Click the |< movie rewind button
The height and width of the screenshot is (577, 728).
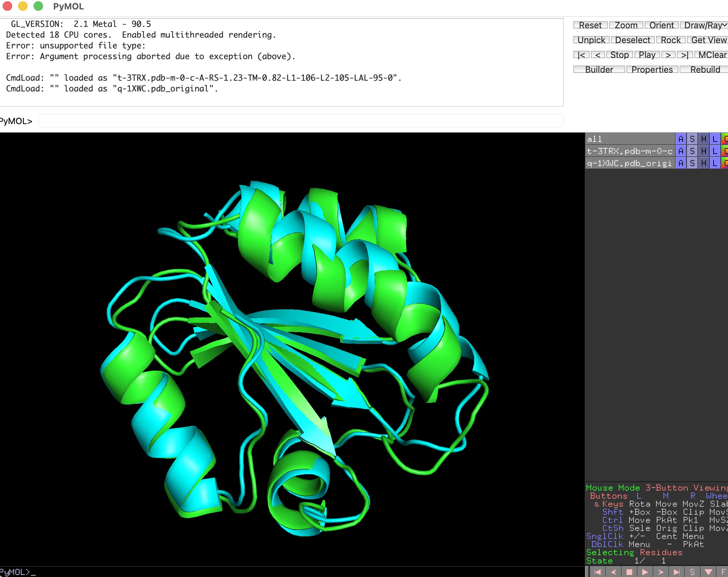(581, 55)
